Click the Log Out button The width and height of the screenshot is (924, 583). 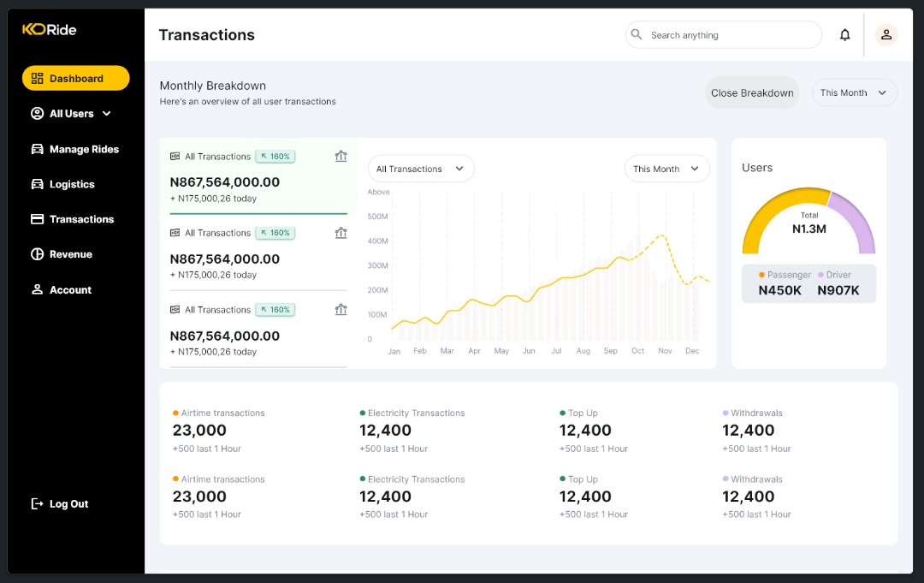click(x=59, y=503)
